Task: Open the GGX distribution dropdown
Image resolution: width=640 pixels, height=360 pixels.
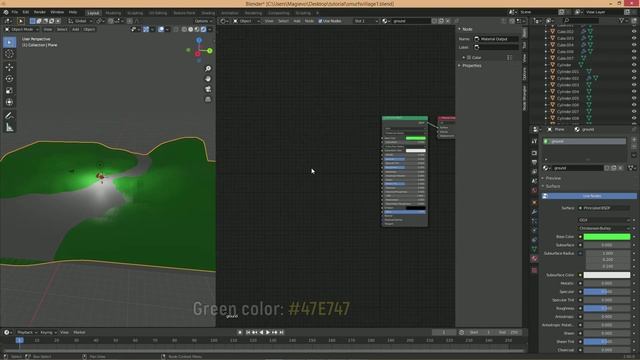Action: click(604, 220)
